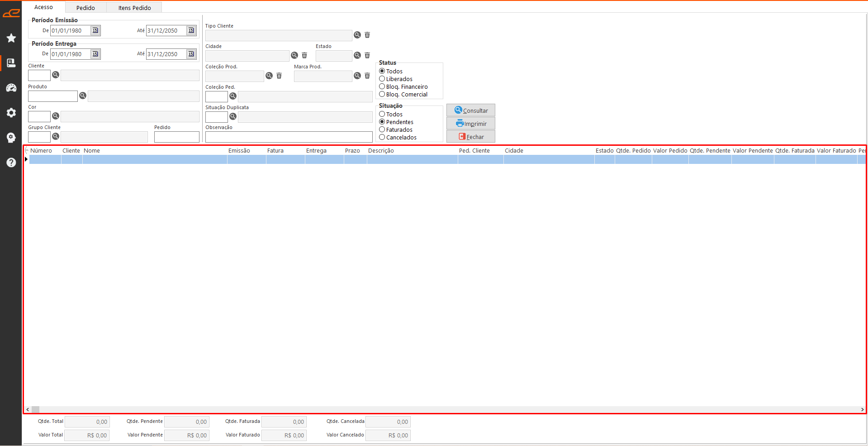
Task: Open calendar for Período Emissão Até date
Action: coord(191,30)
